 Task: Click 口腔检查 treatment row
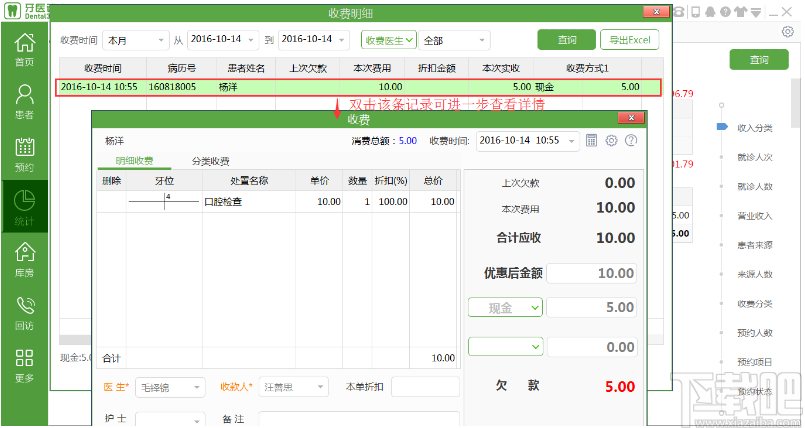pyautogui.click(x=276, y=202)
